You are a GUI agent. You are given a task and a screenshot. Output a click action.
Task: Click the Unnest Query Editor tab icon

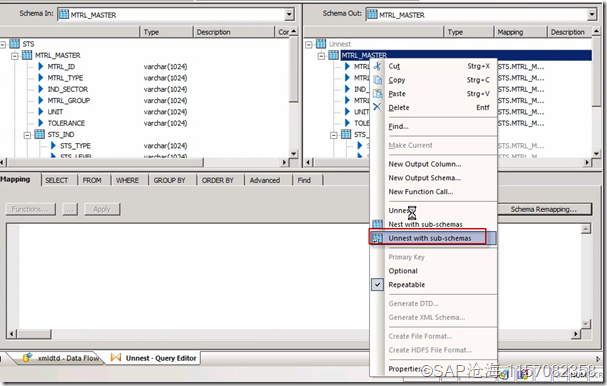point(115,357)
